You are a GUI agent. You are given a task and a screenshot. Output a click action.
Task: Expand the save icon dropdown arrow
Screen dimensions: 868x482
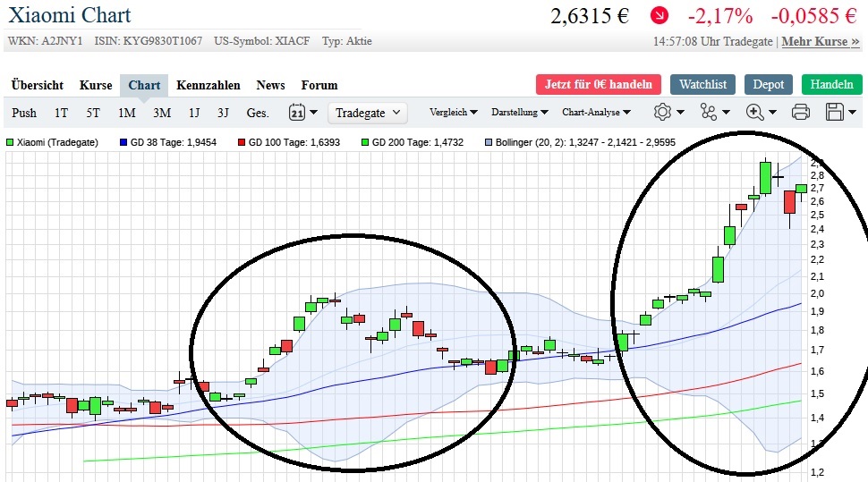(x=852, y=113)
